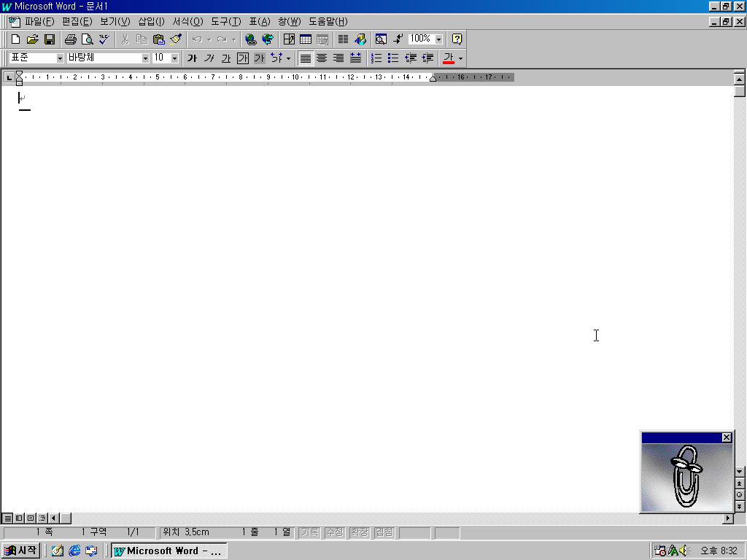Select the Microsoft Word taskbar button

pyautogui.click(x=169, y=551)
